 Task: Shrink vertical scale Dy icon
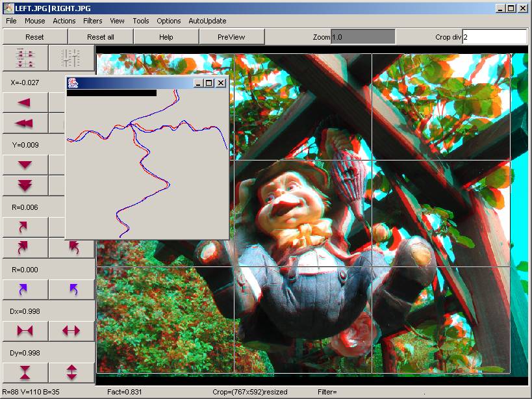[x=25, y=372]
